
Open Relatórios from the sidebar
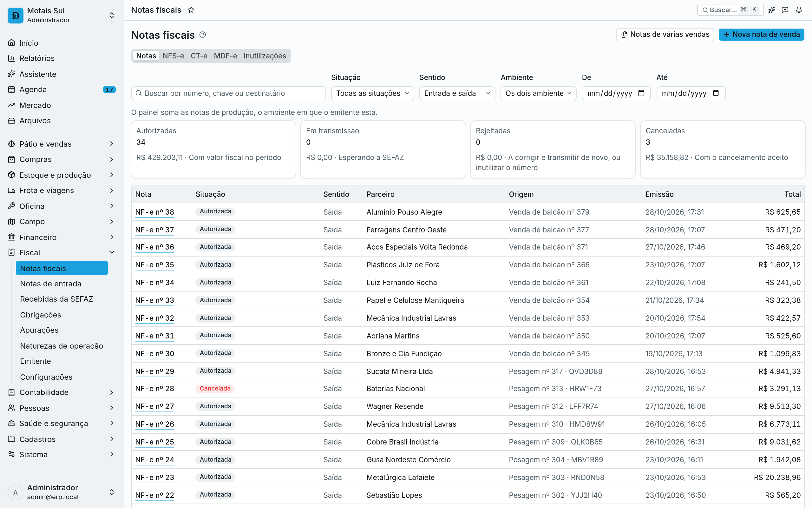click(x=62, y=58)
